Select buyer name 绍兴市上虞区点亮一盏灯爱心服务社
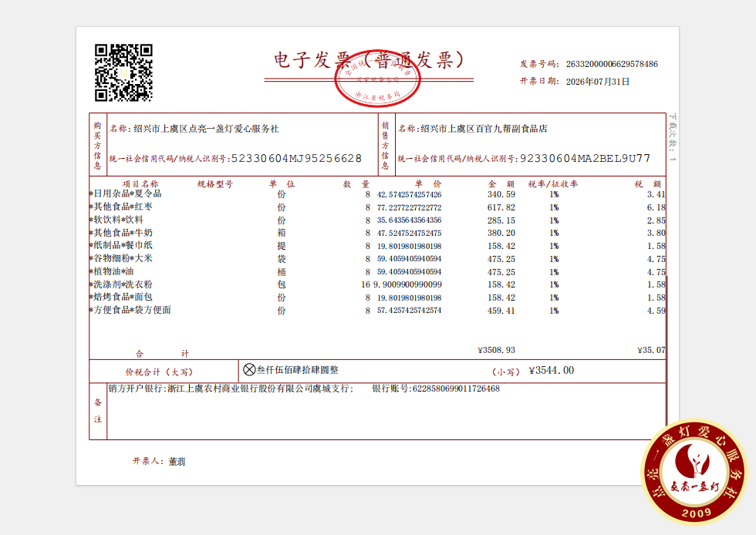The image size is (756, 535). pyautogui.click(x=206, y=129)
